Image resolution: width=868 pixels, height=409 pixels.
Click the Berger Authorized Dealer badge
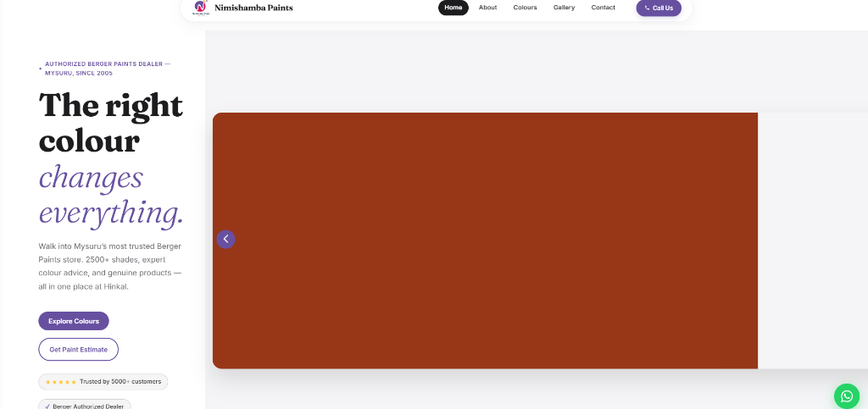coord(85,406)
